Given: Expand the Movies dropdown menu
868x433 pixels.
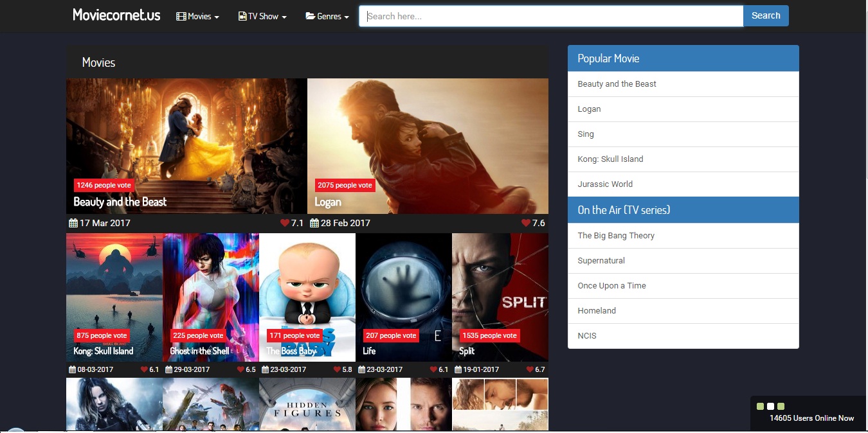Looking at the screenshot, I should point(198,16).
